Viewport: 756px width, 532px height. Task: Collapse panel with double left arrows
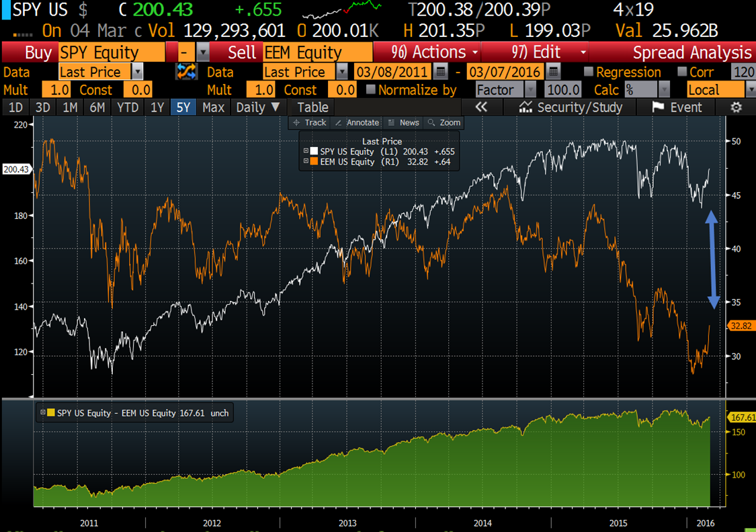tap(480, 107)
